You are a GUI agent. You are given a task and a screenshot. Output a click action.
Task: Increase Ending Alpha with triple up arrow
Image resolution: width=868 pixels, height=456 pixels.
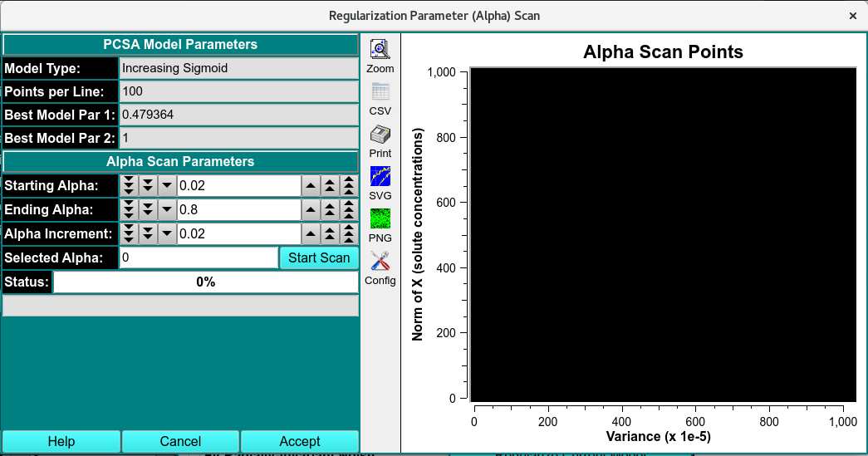point(350,209)
